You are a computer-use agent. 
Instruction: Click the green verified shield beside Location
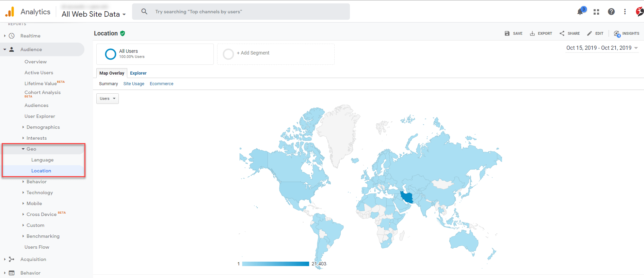123,33
